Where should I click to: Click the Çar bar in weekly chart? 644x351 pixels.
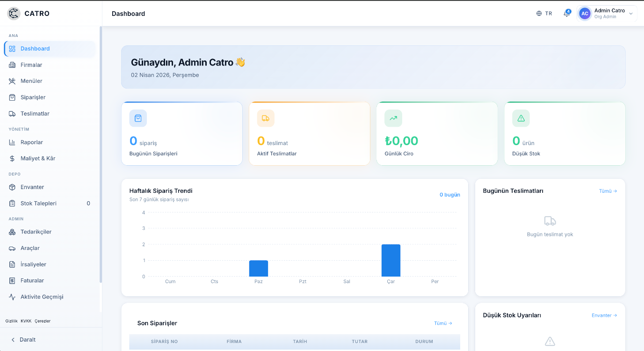[391, 260]
